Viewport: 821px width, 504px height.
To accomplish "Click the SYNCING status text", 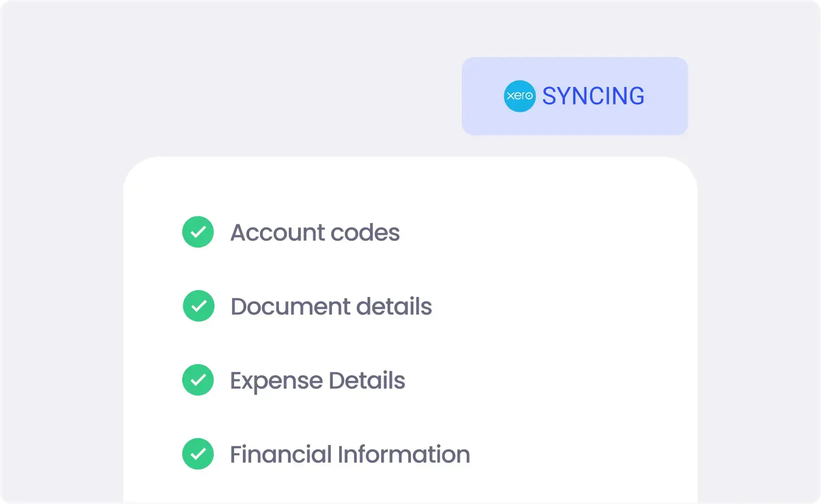I will 593,96.
